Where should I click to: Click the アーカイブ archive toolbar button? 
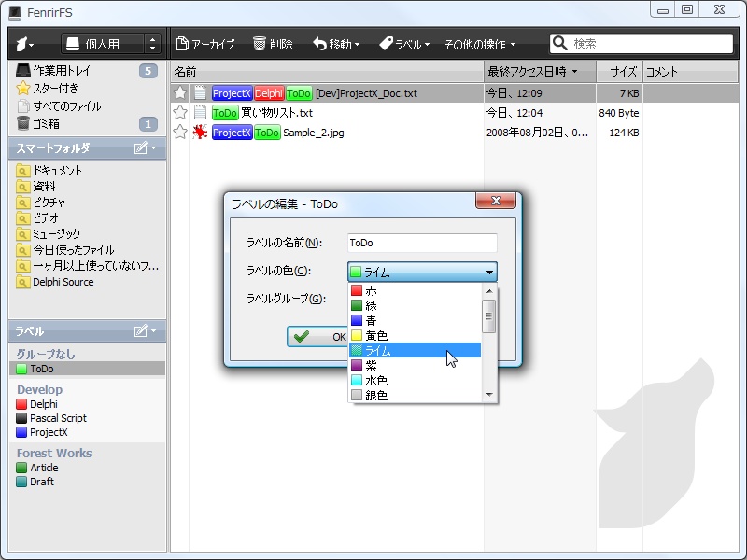[205, 44]
